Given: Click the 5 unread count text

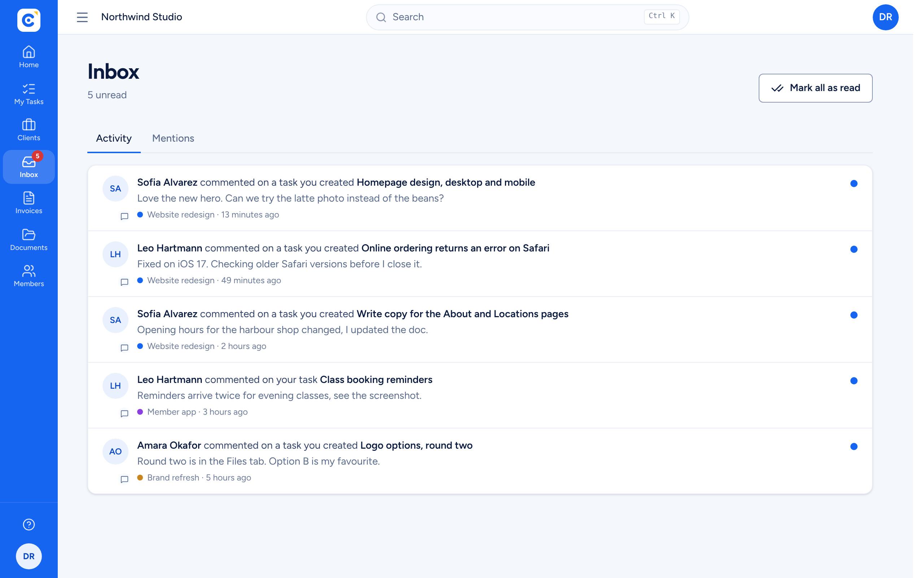Looking at the screenshot, I should tap(107, 95).
